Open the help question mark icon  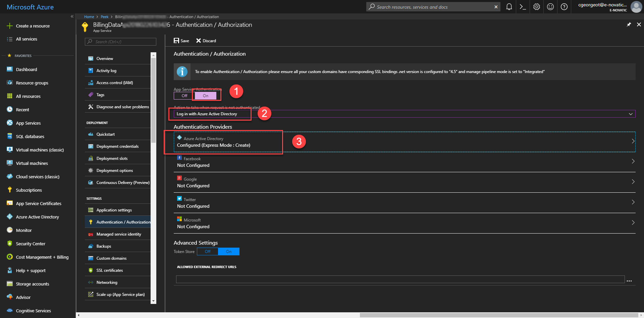pos(564,7)
